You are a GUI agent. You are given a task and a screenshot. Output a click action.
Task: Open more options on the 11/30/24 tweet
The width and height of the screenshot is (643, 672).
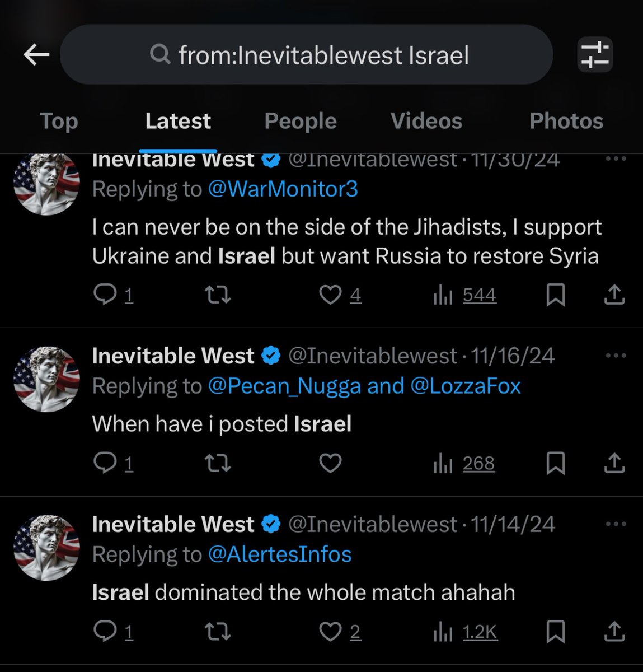(x=616, y=159)
